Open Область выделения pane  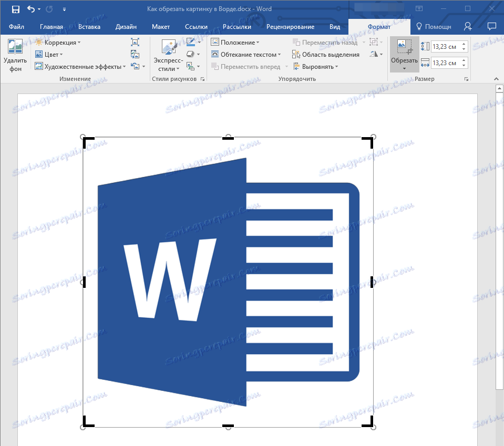326,54
